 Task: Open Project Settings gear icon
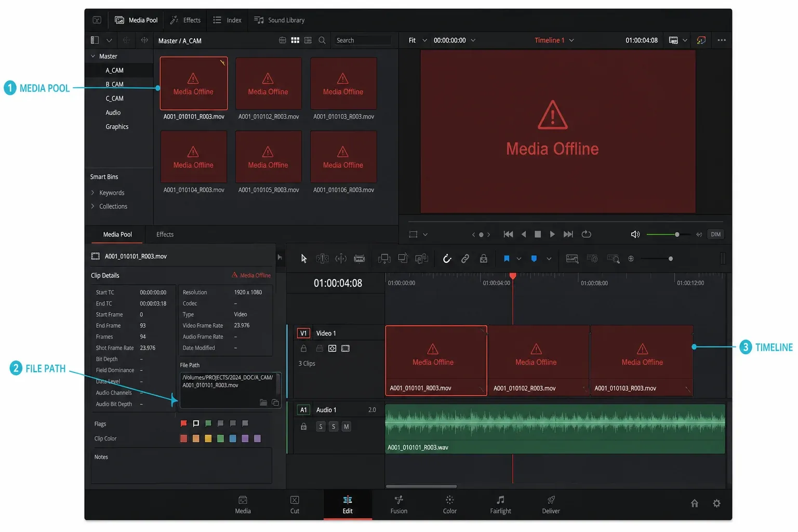click(716, 503)
